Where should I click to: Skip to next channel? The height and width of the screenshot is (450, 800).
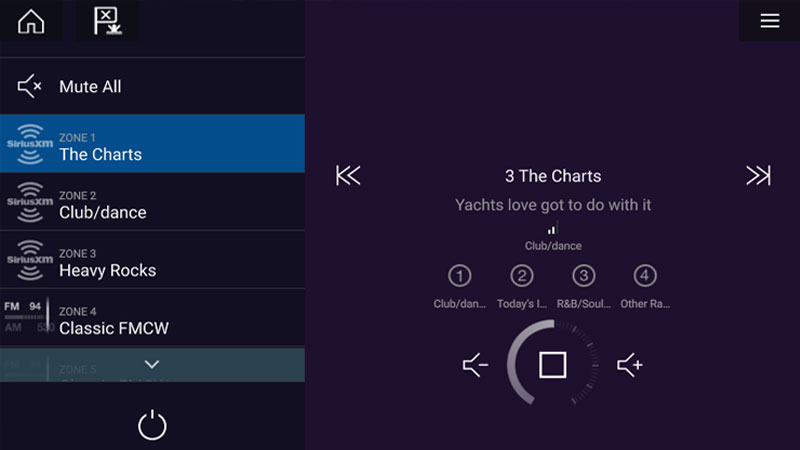coord(758,176)
